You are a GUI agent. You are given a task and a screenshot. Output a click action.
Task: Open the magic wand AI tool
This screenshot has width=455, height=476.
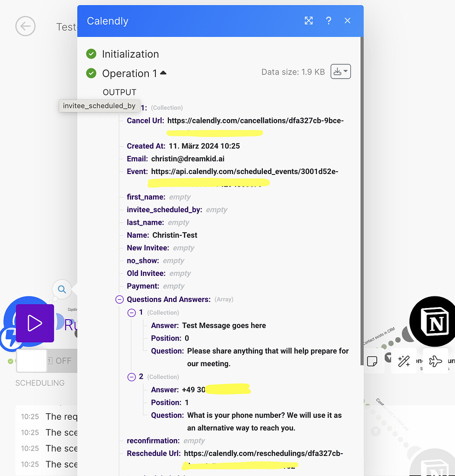point(404,361)
